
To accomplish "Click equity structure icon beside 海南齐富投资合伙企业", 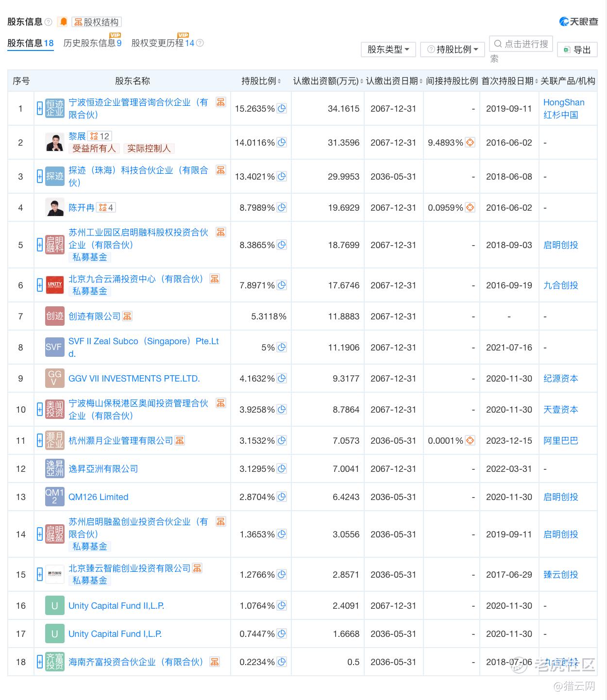I will click(x=215, y=662).
